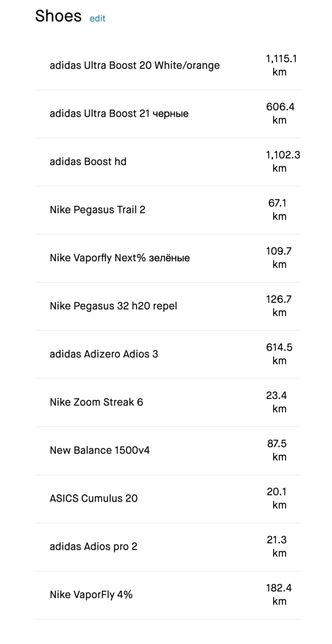Screen dimensions: 332x644
Task: Click the 182.4 km distance value
Action: 279,594
